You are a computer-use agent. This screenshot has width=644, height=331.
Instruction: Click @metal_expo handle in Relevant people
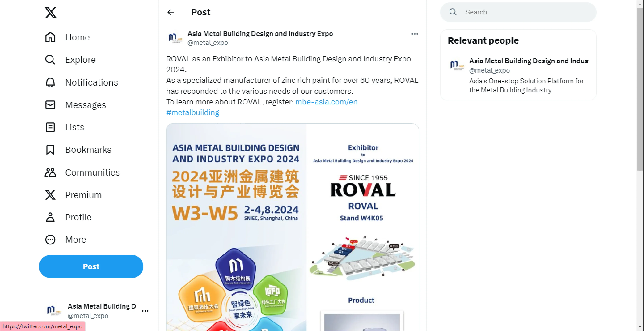pos(489,70)
